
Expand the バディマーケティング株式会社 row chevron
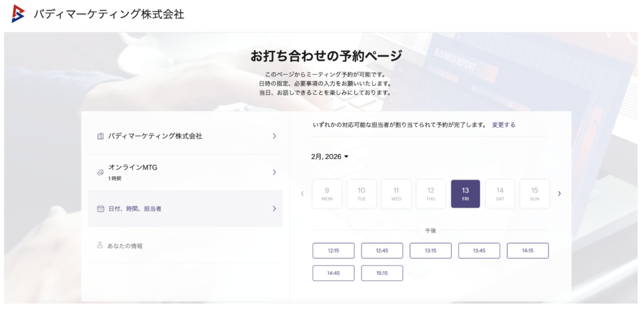tap(274, 136)
